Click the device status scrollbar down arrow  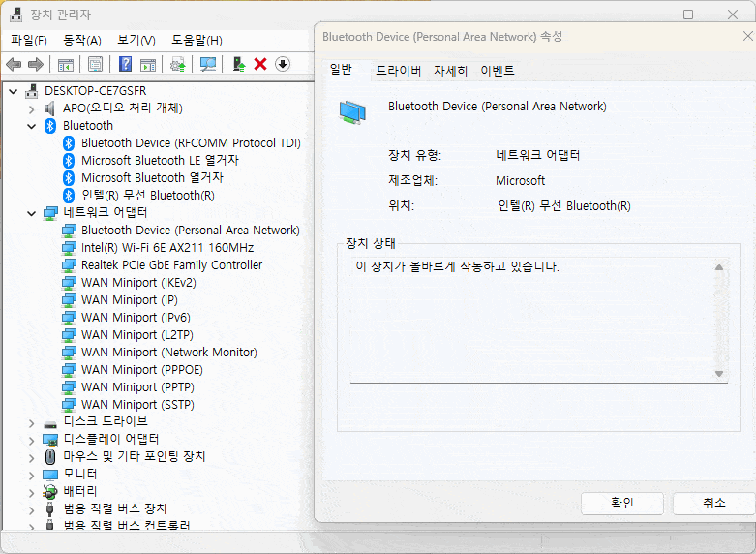click(719, 374)
